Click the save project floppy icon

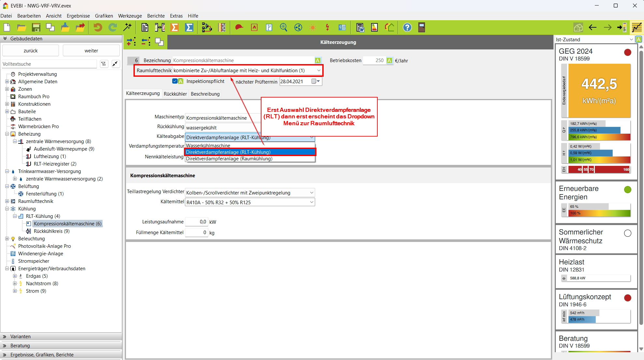coord(36,28)
